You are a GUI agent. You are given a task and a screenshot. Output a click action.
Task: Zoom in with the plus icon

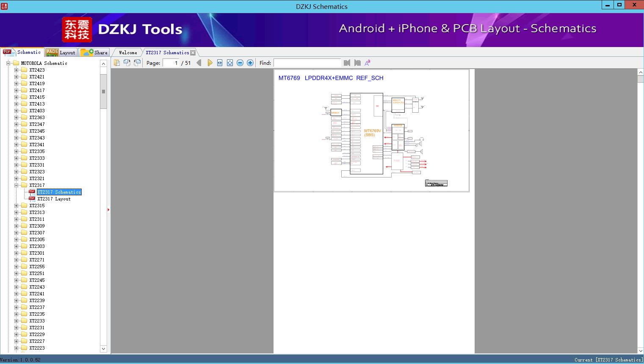[250, 63]
